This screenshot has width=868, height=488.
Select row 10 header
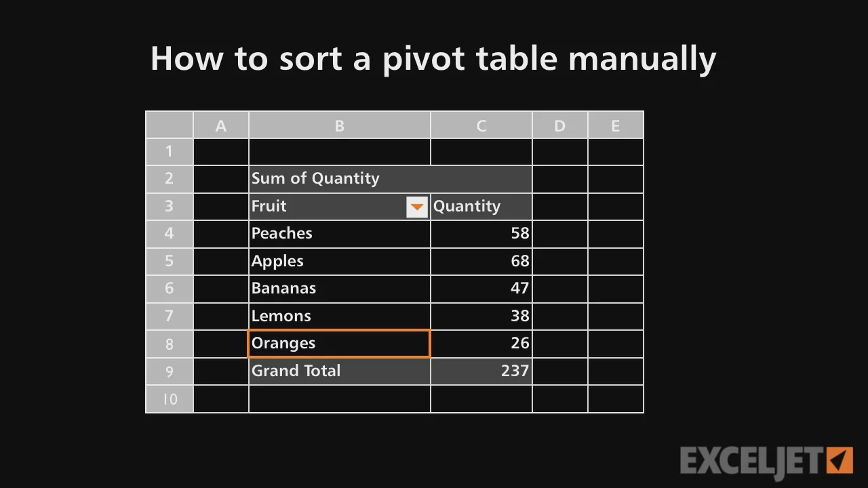[x=169, y=399]
